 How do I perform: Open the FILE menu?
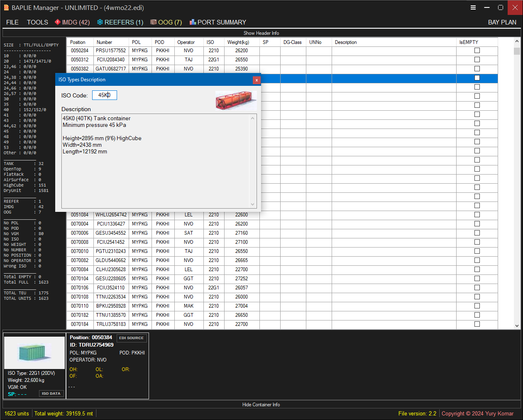pos(12,22)
